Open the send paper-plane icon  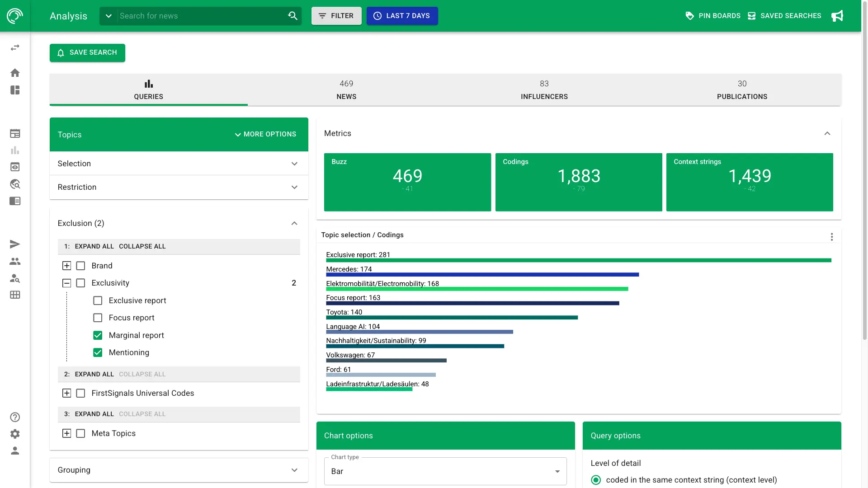[x=15, y=244]
